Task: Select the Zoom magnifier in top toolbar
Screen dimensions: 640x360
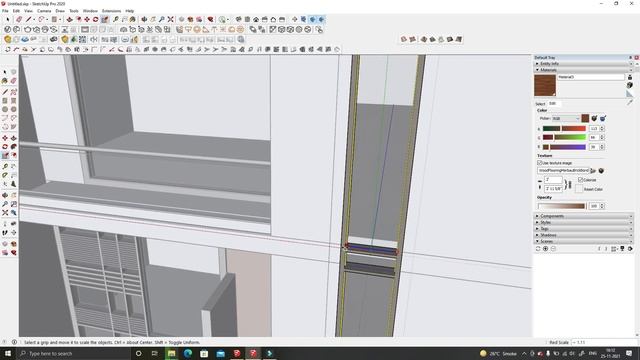Action: pyautogui.click(x=162, y=19)
